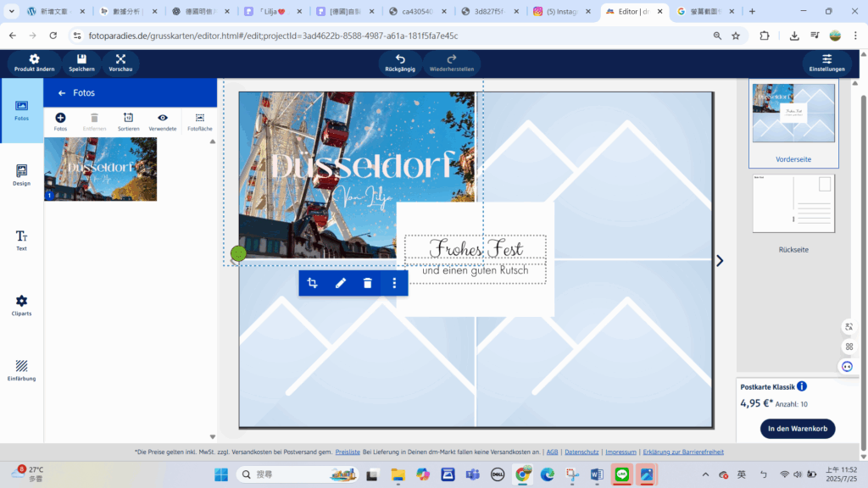
Task: Open the Sortieren photo sorting option
Action: [128, 121]
